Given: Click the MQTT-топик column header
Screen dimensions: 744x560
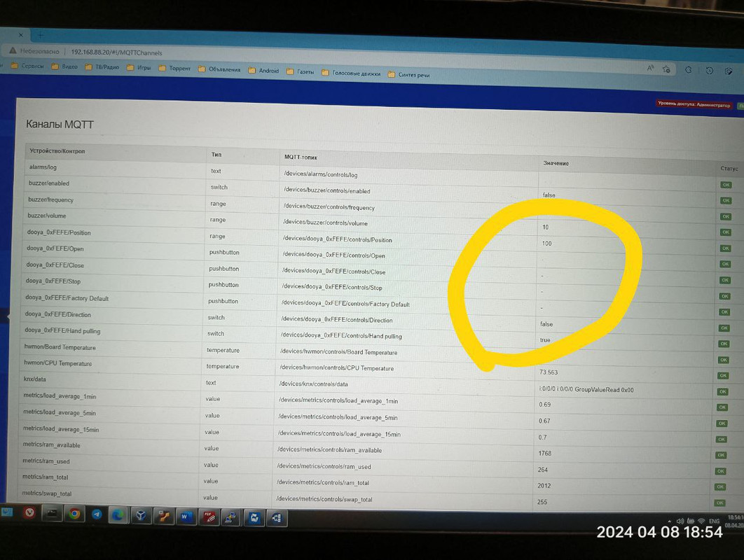Looking at the screenshot, I should 301,157.
